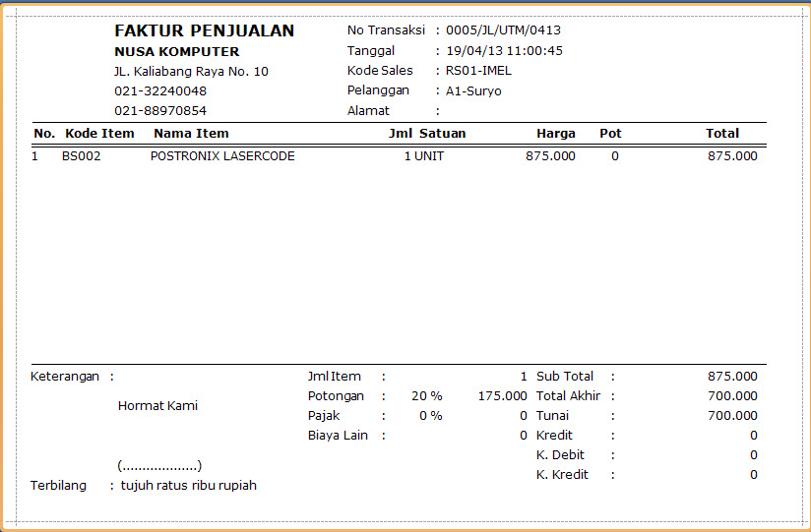Click the Potongan 20 % value
The height and width of the screenshot is (532, 811).
coord(427,396)
